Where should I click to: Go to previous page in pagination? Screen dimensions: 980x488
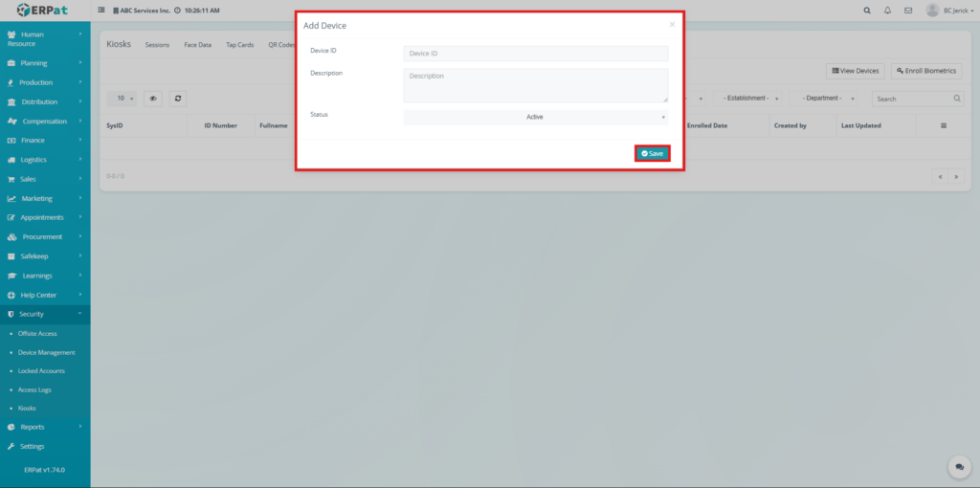940,177
